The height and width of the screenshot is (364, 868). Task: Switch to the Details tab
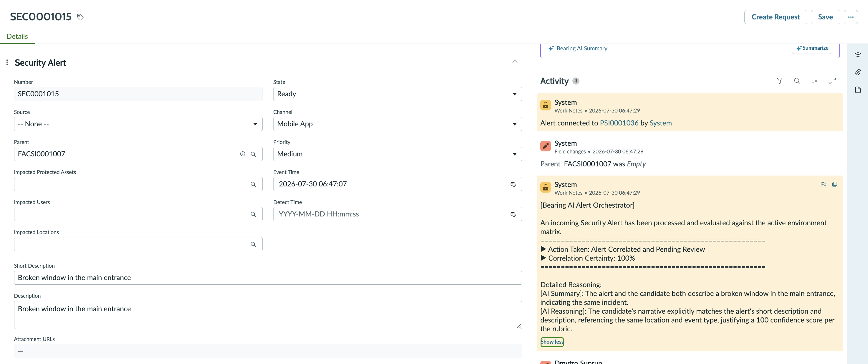[17, 37]
